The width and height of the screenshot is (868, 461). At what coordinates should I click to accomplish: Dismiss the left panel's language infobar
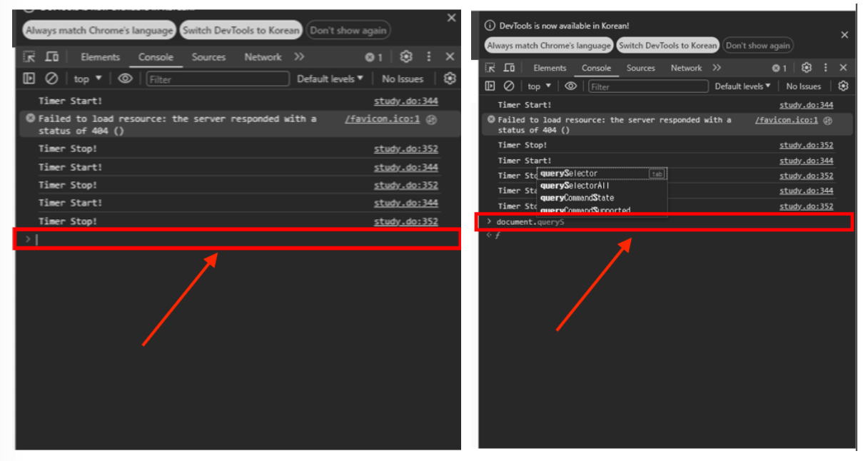[451, 18]
